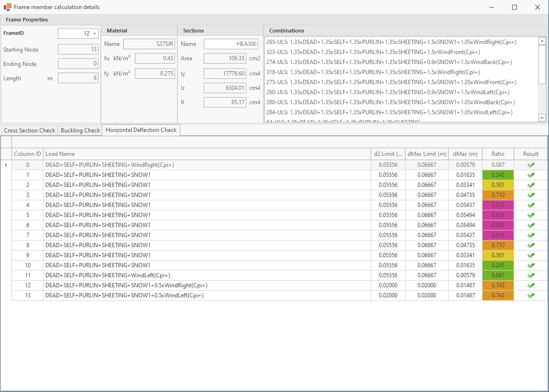
Task: Open the Buckling Check tab
Action: click(x=80, y=131)
